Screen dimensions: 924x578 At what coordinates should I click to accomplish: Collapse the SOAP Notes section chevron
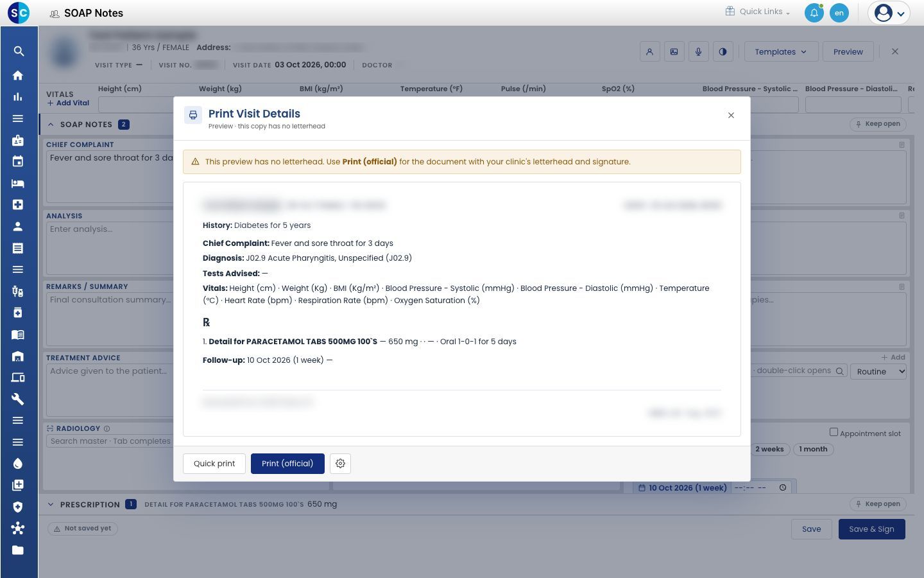(51, 125)
